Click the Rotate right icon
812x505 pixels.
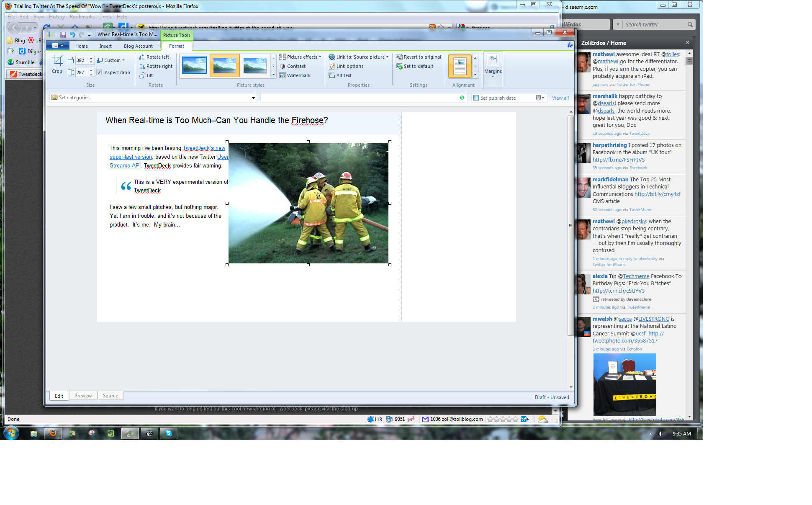point(142,66)
